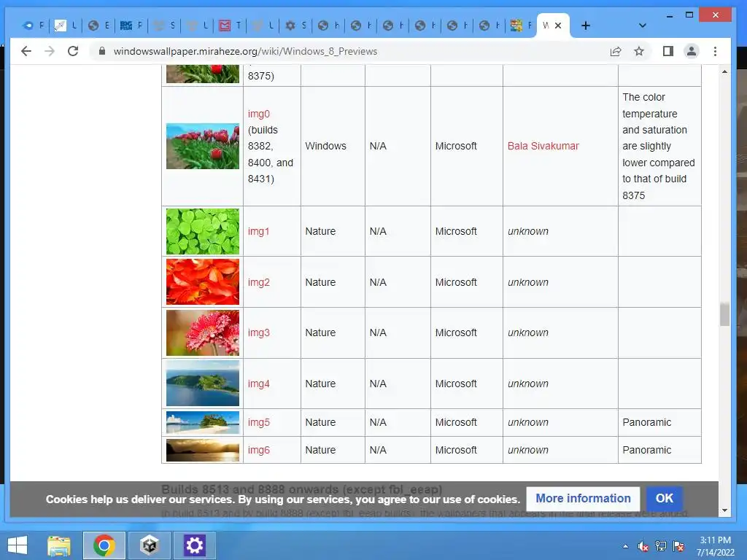Click the page scroll-up arrow

click(724, 71)
